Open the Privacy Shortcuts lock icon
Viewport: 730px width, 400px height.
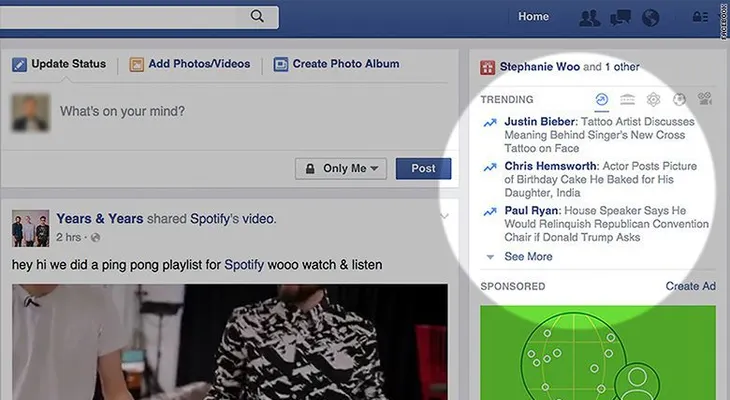coord(700,17)
